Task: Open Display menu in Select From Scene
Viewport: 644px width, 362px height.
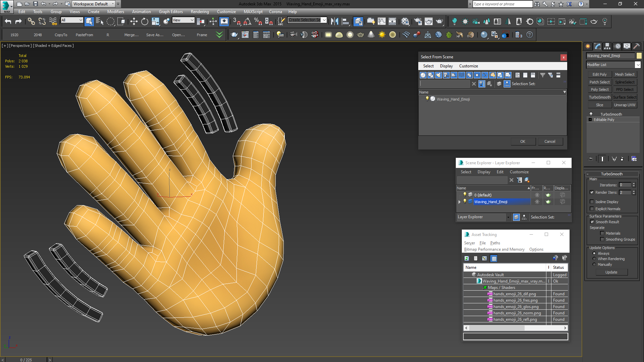Action: click(446, 66)
